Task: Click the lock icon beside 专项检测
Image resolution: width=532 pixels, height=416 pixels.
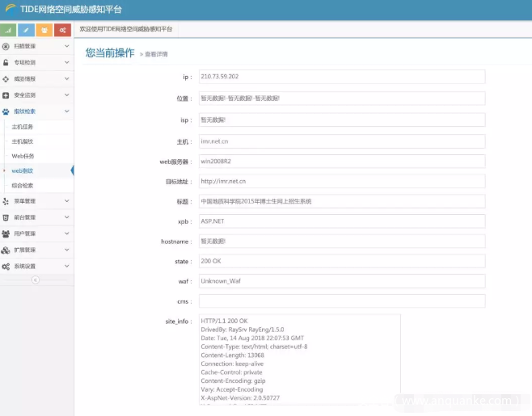Action: pyautogui.click(x=6, y=62)
